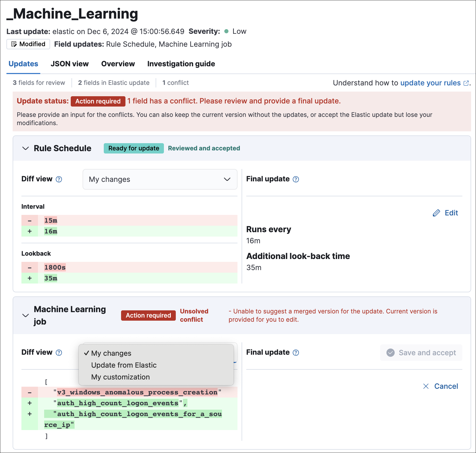The height and width of the screenshot is (453, 476).
Task: Click the Runs every 16m value
Action: pyautogui.click(x=253, y=241)
